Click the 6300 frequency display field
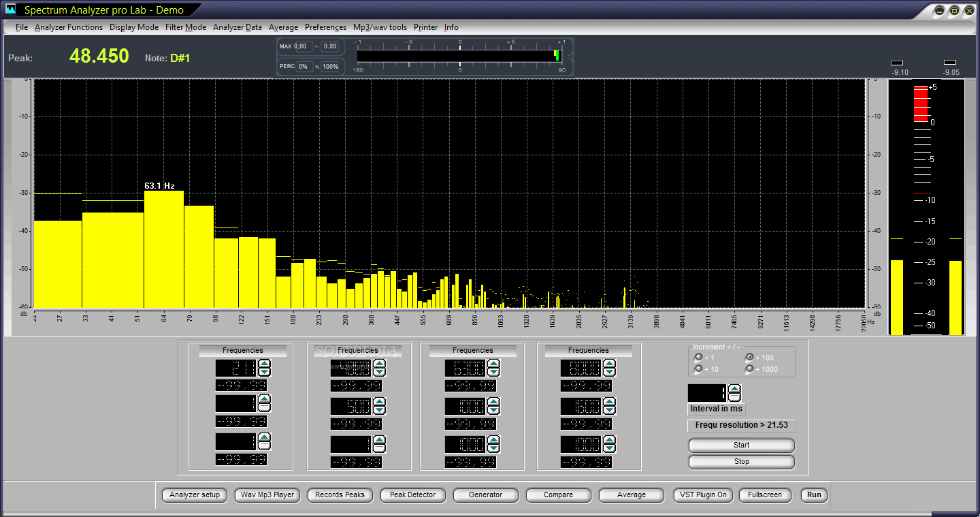The width and height of the screenshot is (980, 517). [x=465, y=369]
